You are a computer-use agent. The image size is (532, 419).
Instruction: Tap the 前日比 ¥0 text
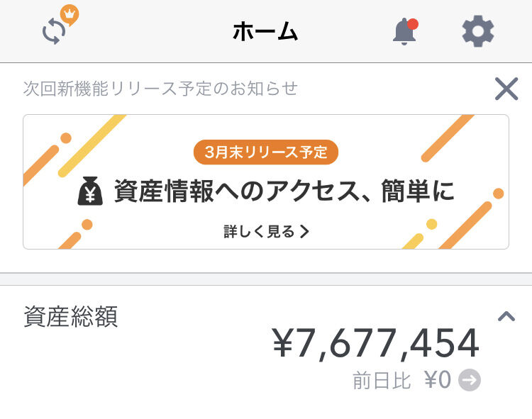pyautogui.click(x=402, y=380)
